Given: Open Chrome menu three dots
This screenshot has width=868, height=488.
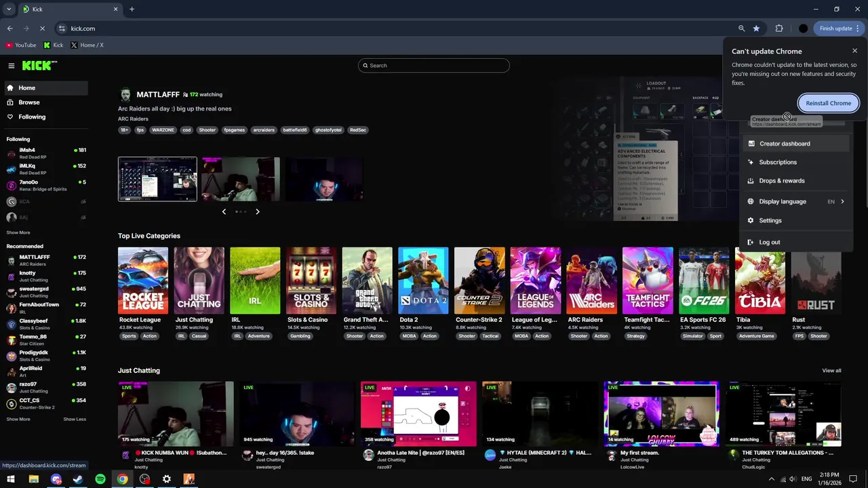Looking at the screenshot, I should 858,28.
